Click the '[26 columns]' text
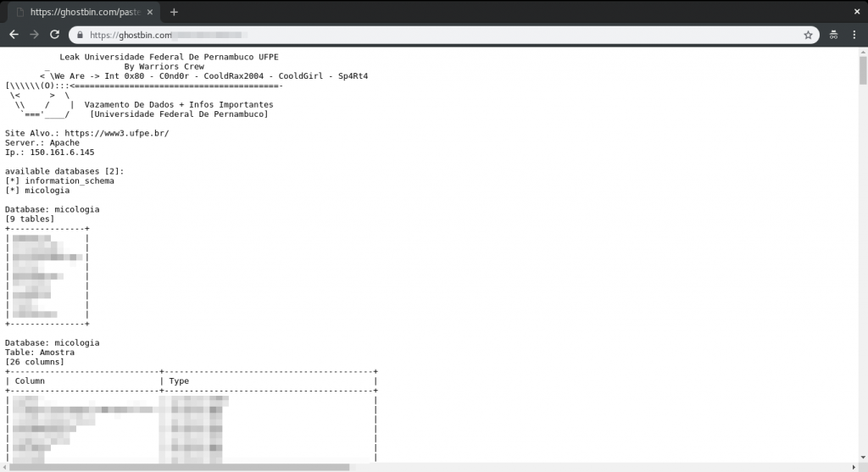 (x=35, y=362)
